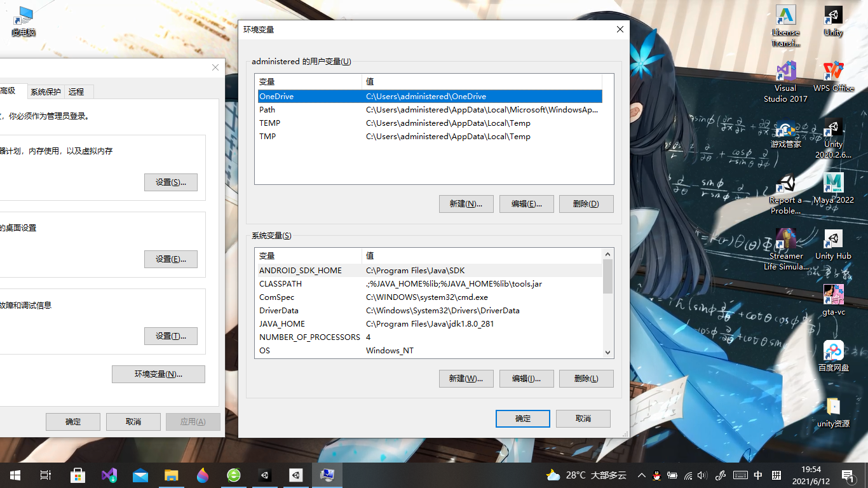Open the green circular browser icon in taskbar
Viewport: 868px width, 488px height.
(x=233, y=475)
